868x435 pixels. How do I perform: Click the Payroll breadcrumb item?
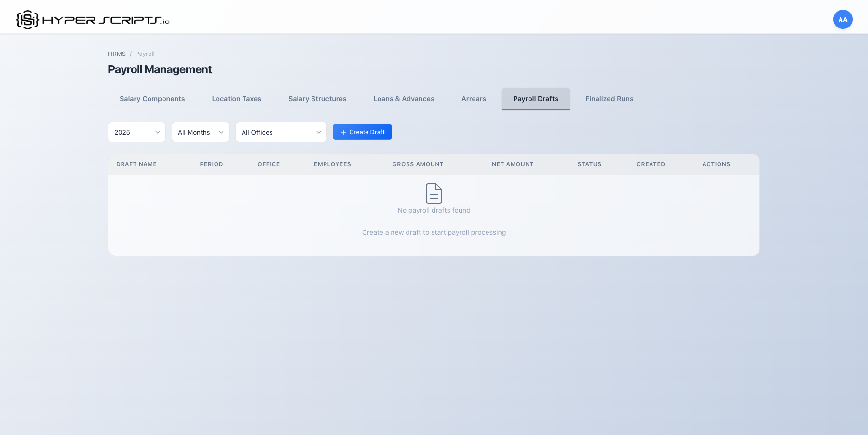click(145, 54)
